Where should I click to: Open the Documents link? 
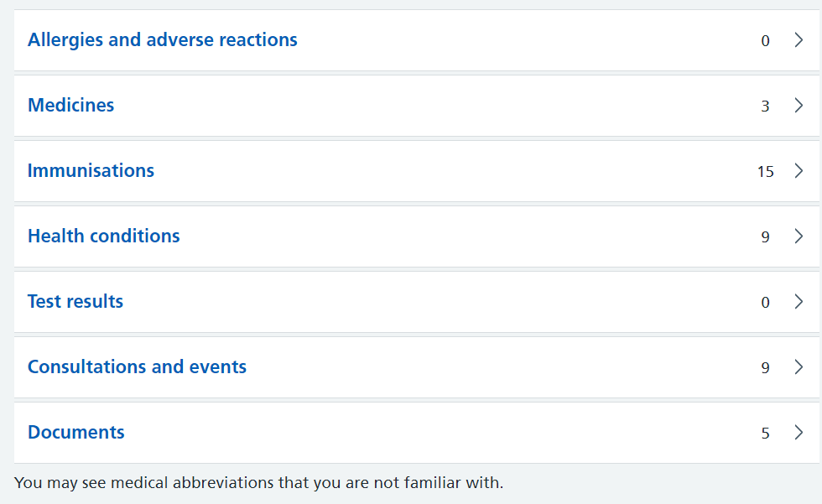pos(76,433)
